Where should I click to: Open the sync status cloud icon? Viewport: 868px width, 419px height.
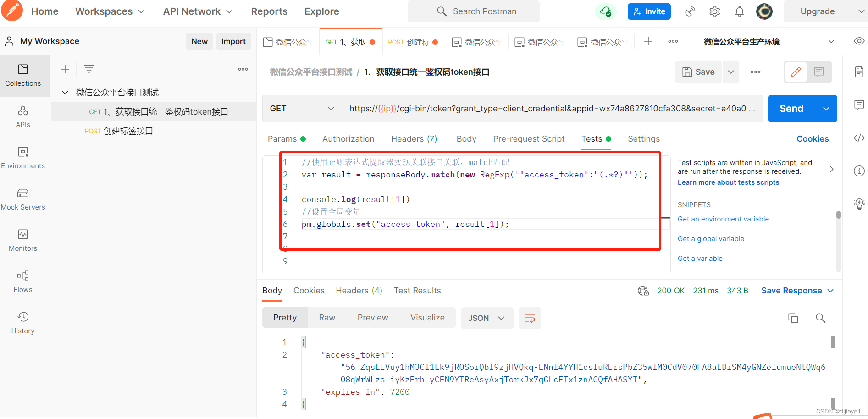606,11
